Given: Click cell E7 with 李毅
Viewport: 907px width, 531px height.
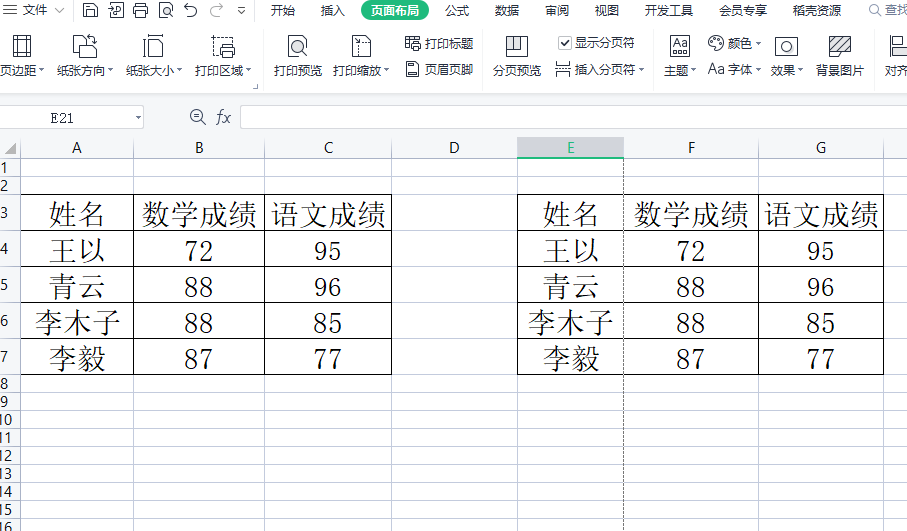Looking at the screenshot, I should point(570,357).
